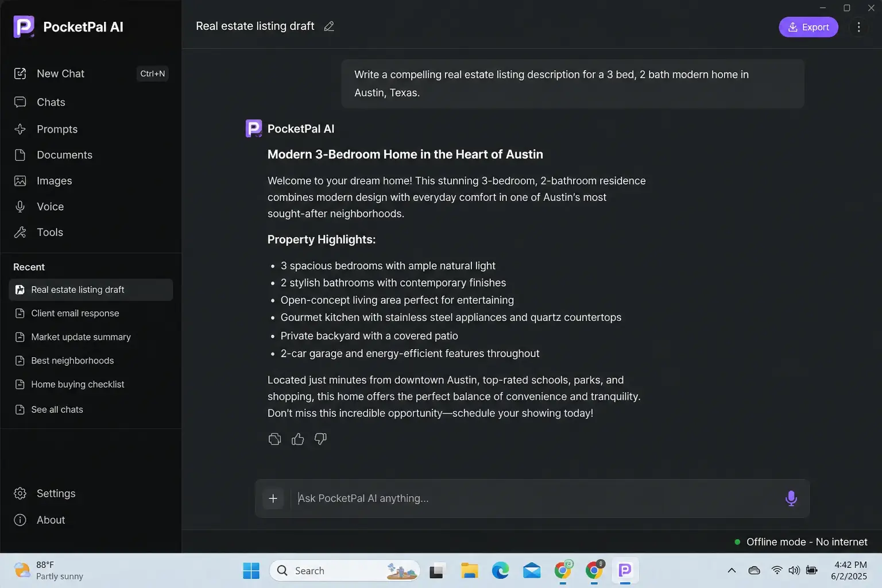Click the About info icon
This screenshot has height=588, width=882.
20,520
